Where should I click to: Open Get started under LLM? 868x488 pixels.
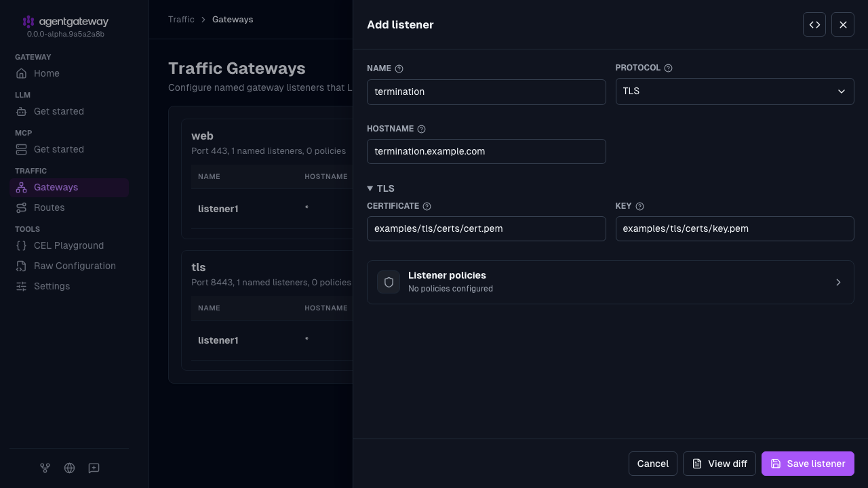click(x=69, y=111)
